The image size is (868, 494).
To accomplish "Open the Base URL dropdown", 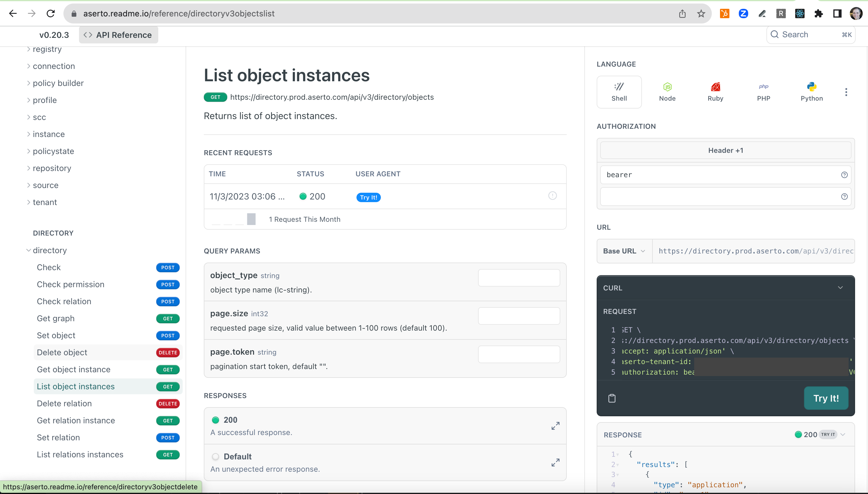I will [x=624, y=251].
